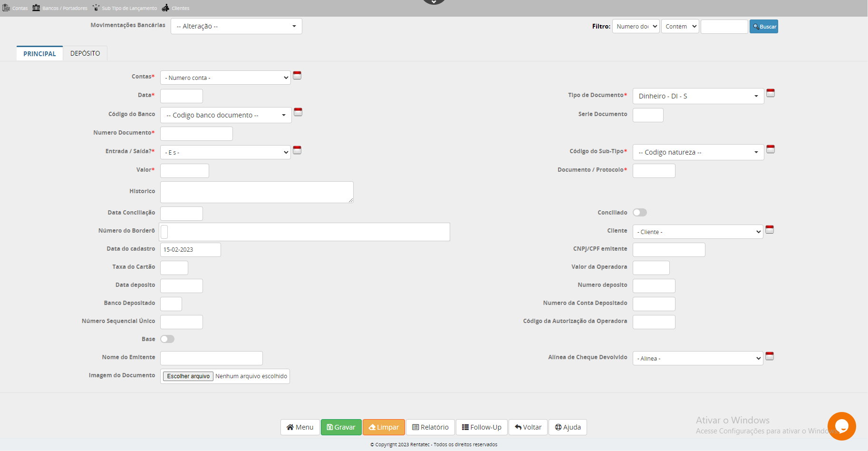The height and width of the screenshot is (451, 868).
Task: Toggle the Base switch
Action: coord(167,339)
